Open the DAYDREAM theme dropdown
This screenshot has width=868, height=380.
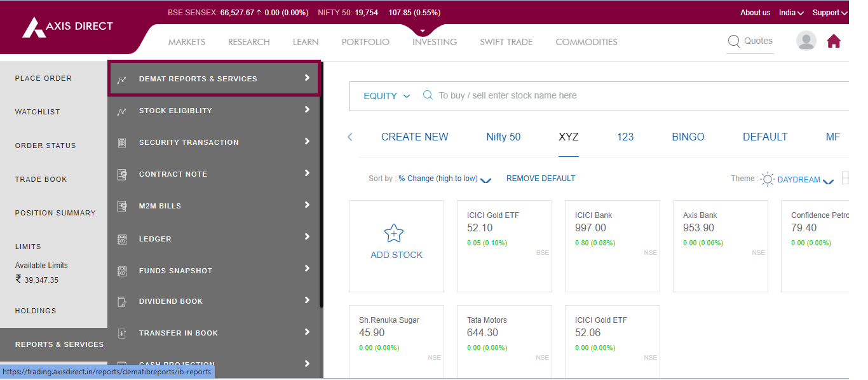click(x=805, y=180)
